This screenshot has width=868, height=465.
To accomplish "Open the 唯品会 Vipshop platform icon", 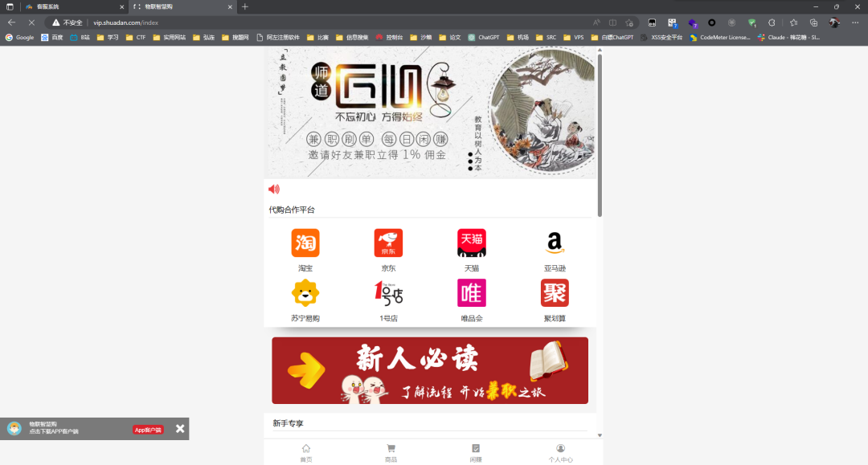I will click(471, 293).
